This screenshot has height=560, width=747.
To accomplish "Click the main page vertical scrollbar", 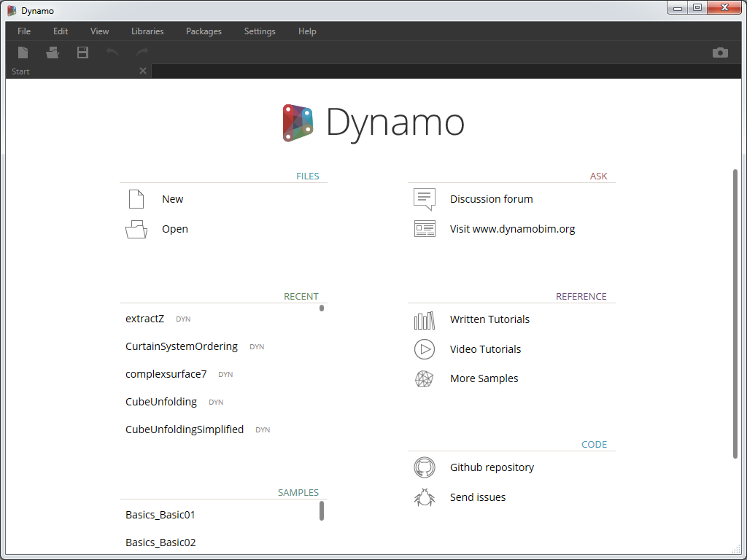I will pyautogui.click(x=735, y=314).
